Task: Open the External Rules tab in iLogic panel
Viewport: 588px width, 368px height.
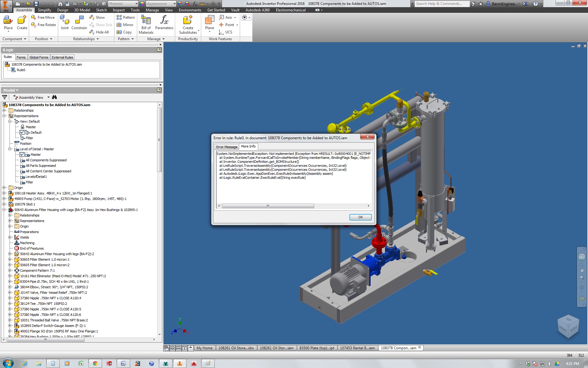Action: click(62, 57)
